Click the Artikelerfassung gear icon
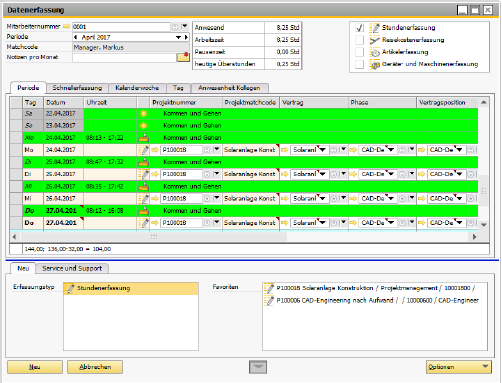Viewport: 502px width, 383px height. tap(375, 52)
